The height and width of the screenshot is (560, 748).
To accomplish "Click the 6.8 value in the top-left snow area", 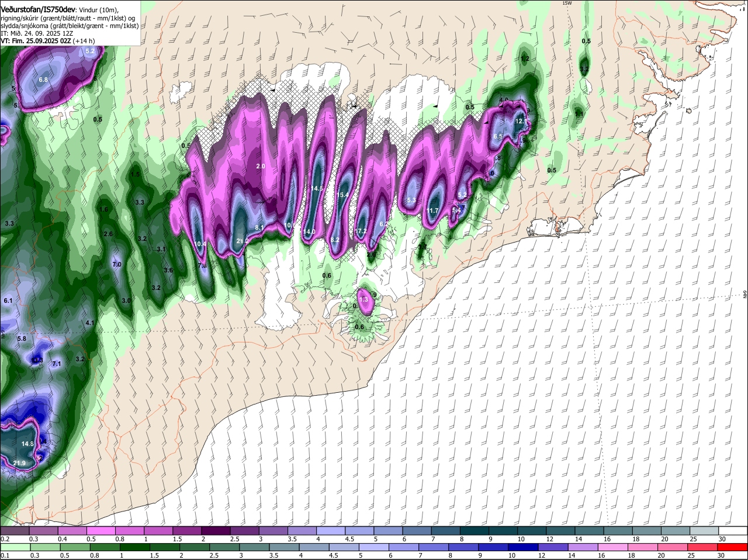I will pos(43,79).
